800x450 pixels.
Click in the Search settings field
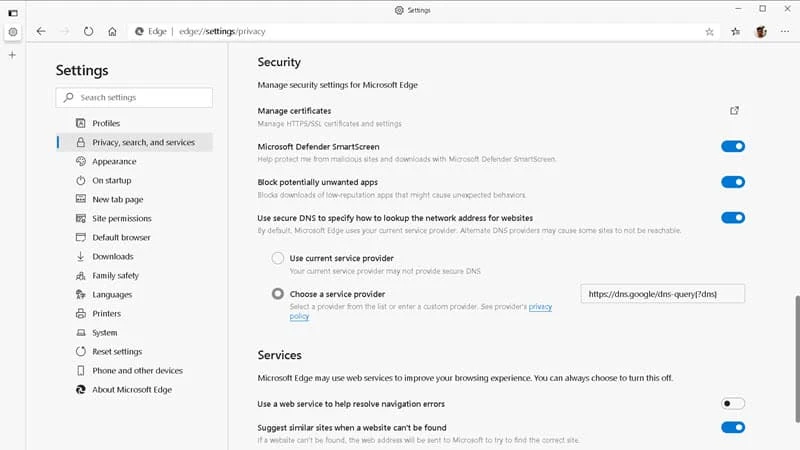point(134,97)
